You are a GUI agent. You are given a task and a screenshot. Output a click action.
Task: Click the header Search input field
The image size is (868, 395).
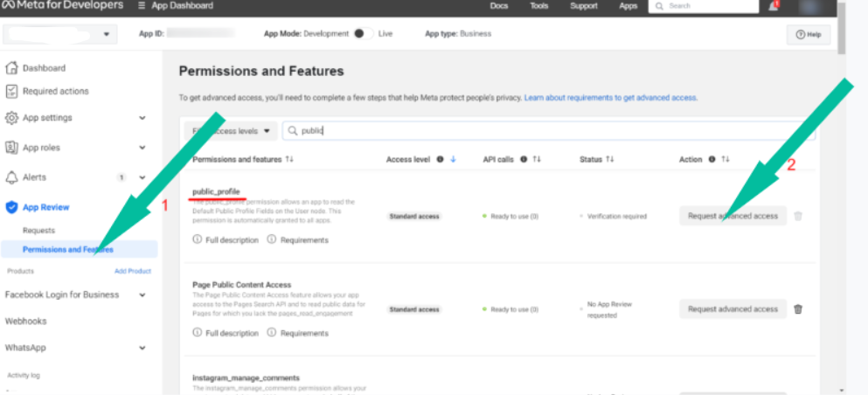point(703,6)
